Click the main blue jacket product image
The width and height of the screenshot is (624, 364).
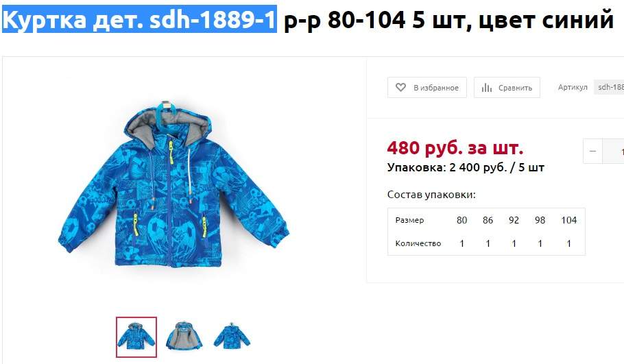[x=173, y=184]
